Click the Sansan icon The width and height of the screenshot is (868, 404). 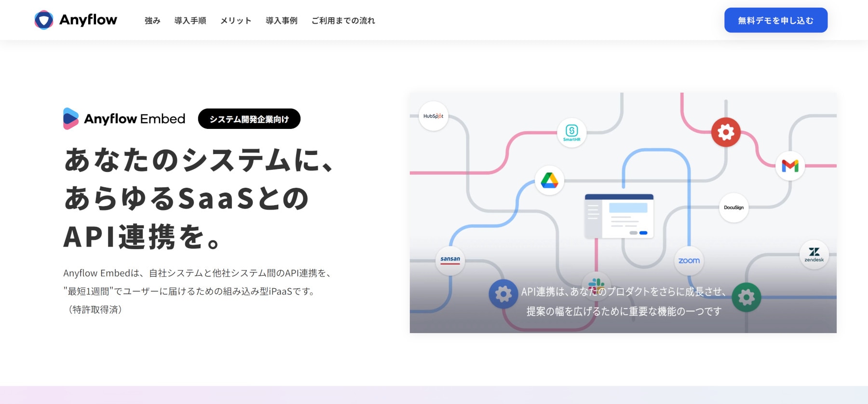pos(450,261)
